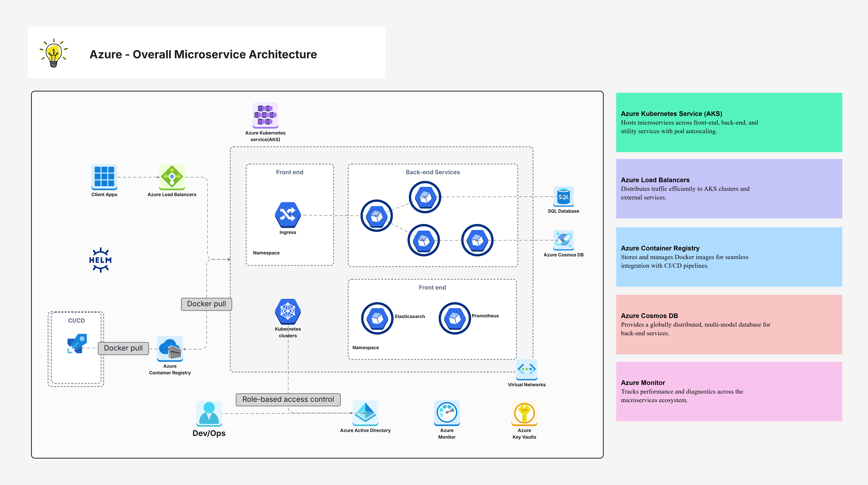Select the Azure DevOps icon inside CI/CD box
The height and width of the screenshot is (485, 868).
(x=77, y=344)
